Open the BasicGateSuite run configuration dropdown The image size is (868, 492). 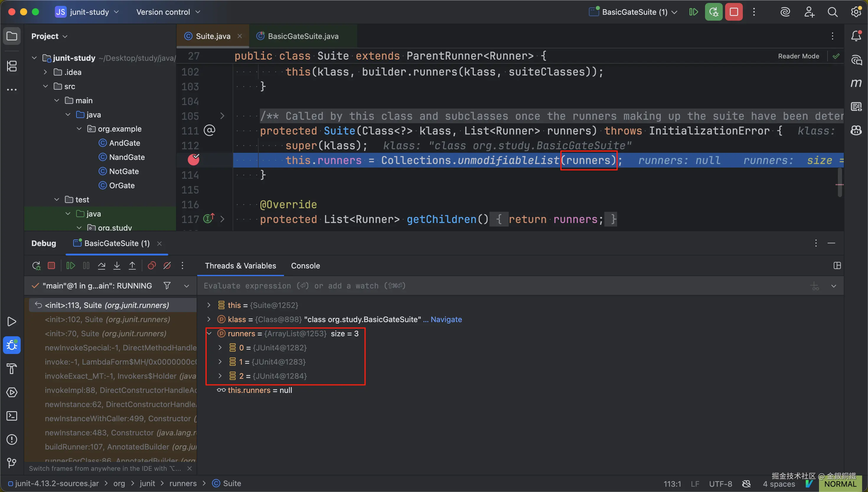[635, 12]
